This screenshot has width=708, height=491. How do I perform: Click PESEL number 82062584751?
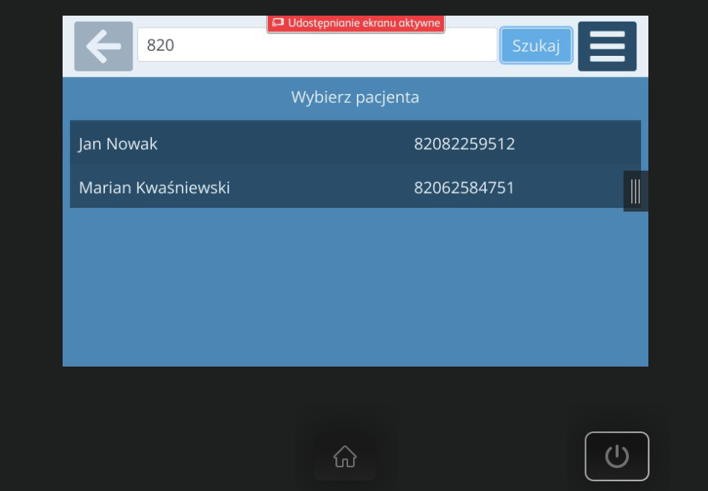464,187
